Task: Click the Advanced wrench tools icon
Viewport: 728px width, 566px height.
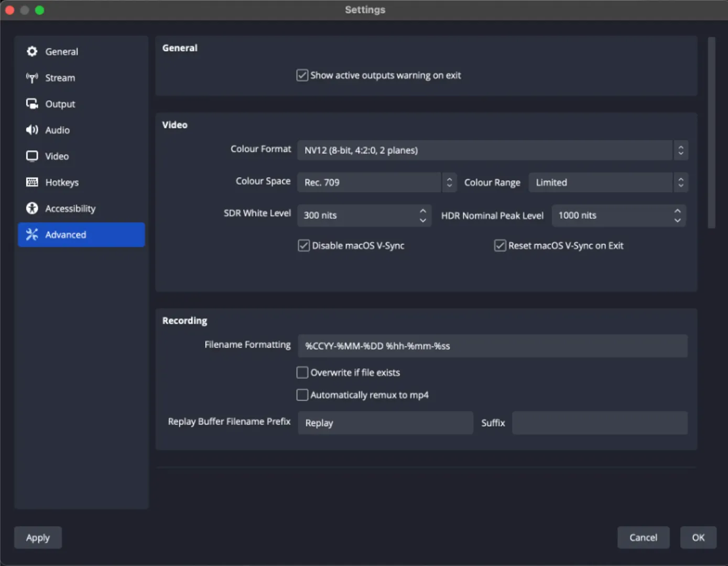Action: coord(32,234)
